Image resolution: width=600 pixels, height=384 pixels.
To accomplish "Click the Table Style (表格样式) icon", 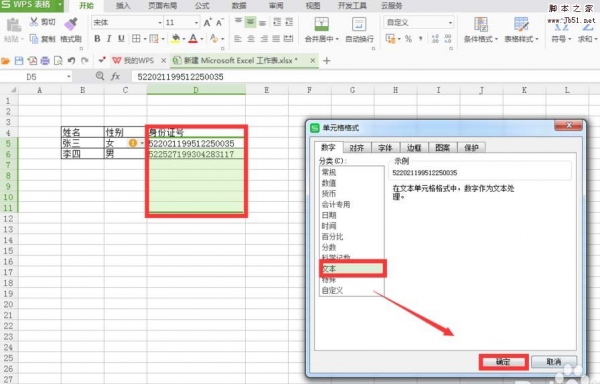I will click(521, 24).
